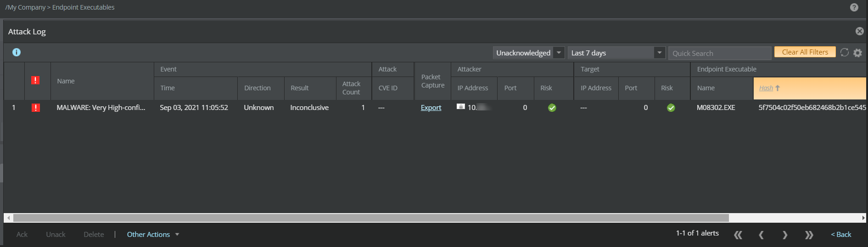Click the Unack button
Image resolution: width=868 pixels, height=247 pixels.
coord(56,234)
